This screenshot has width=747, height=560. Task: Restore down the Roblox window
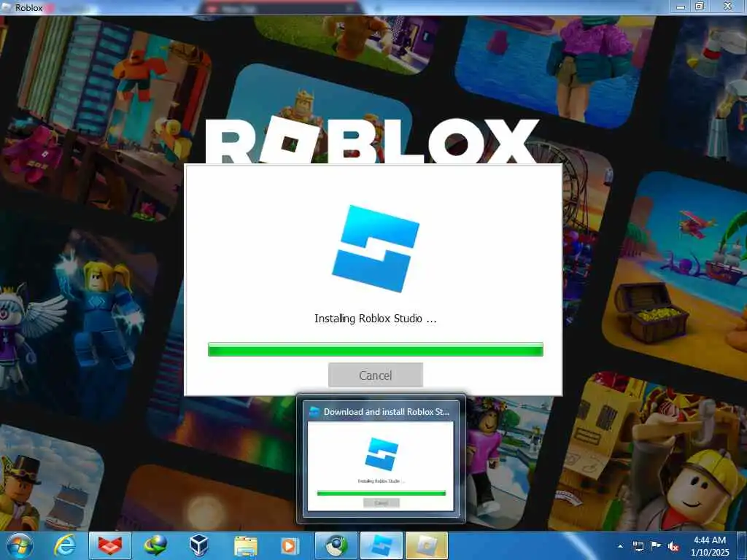[x=700, y=7]
